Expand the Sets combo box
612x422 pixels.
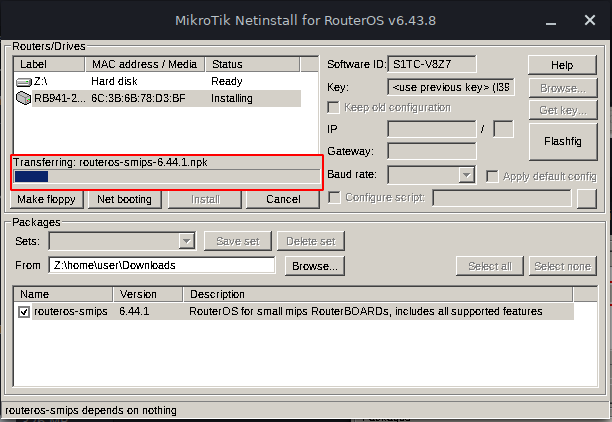[x=187, y=241]
